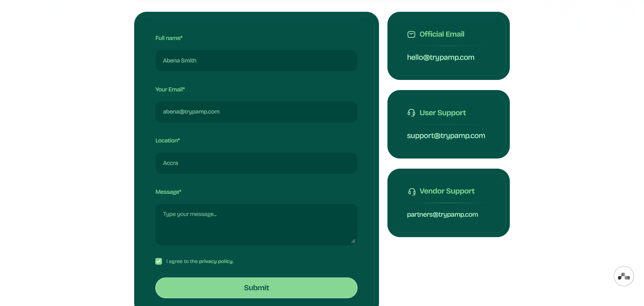Click the headset icon beside User Support
This screenshot has height=306, width=644.
point(411,113)
